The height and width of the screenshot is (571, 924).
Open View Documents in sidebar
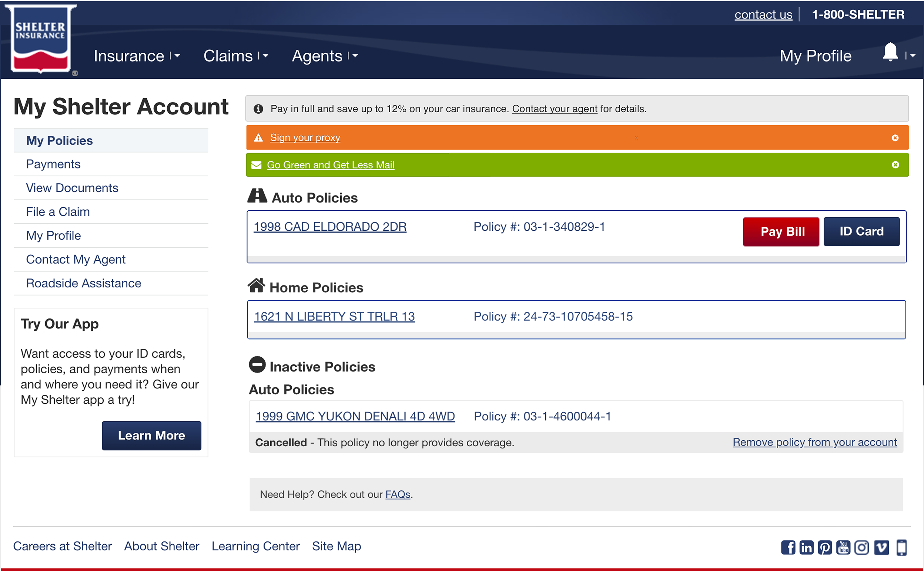72,188
